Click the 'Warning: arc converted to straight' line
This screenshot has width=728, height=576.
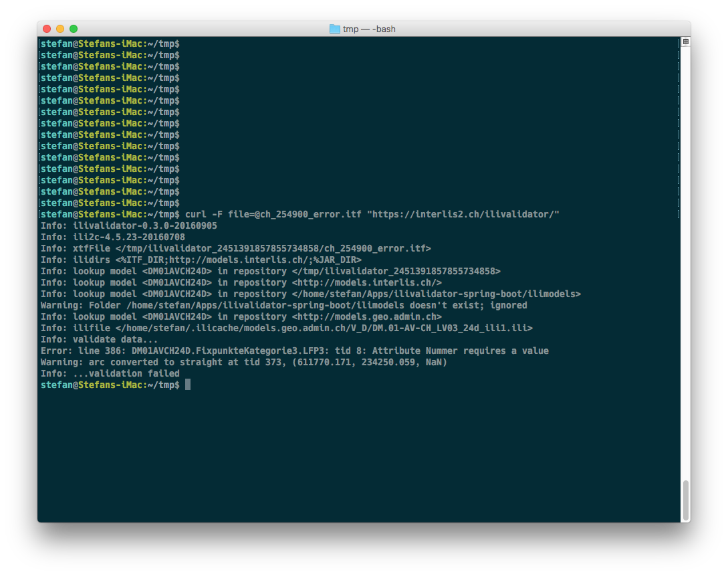click(x=244, y=363)
